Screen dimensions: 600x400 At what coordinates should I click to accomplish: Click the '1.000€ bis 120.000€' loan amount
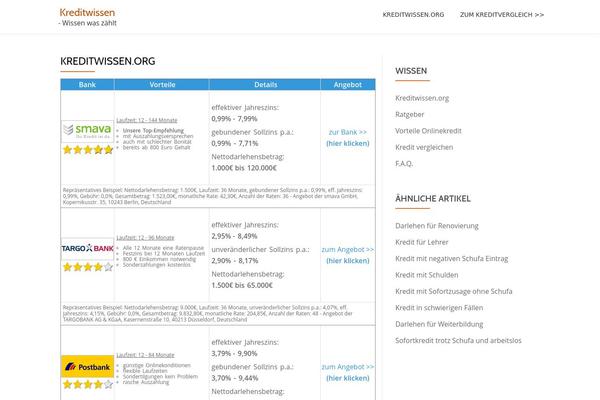click(x=244, y=168)
